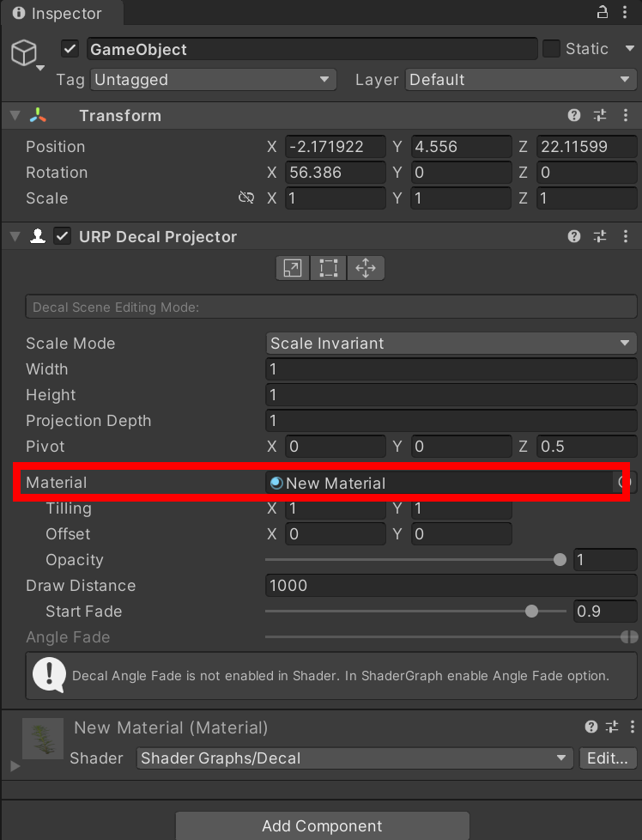Click the Tilling X field
This screenshot has height=840, width=642.
click(x=336, y=508)
